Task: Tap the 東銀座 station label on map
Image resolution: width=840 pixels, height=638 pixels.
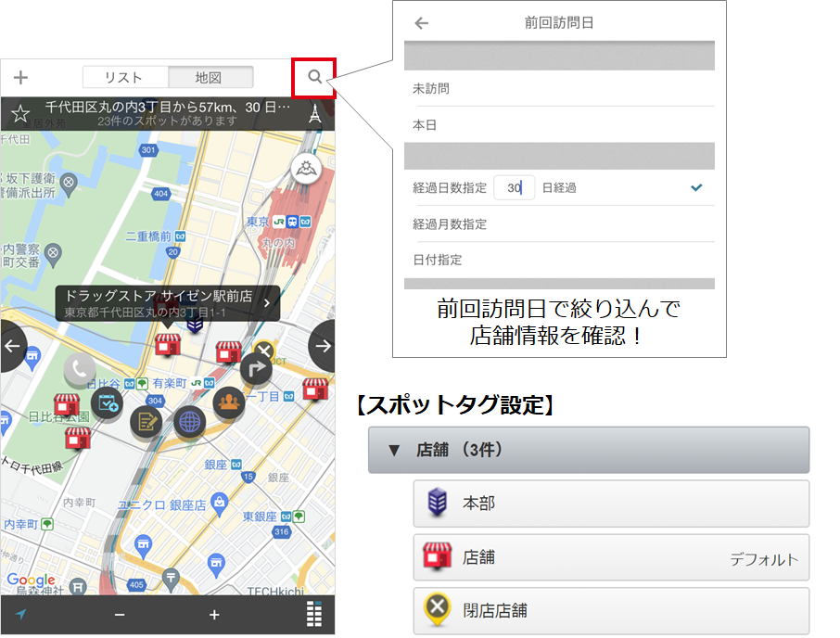Action: (260, 517)
